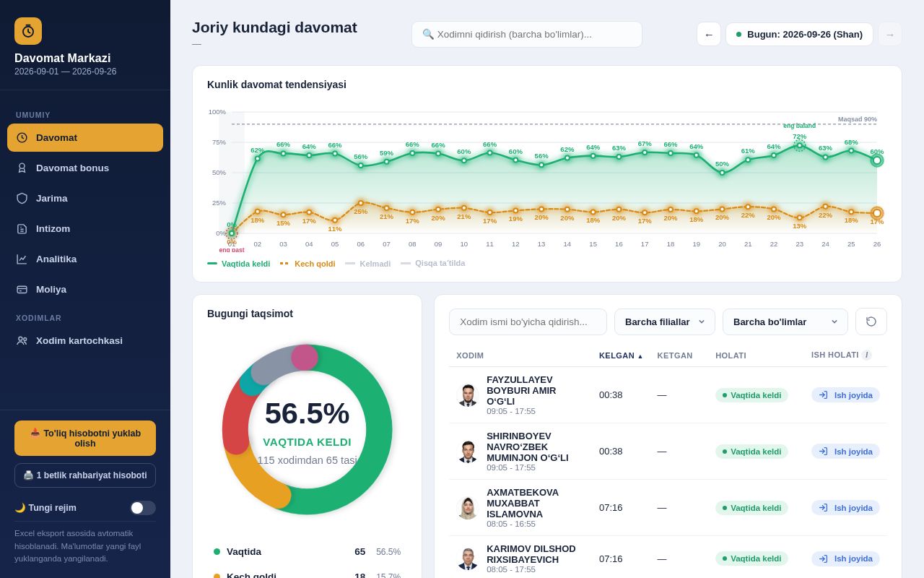Click the Moliya card icon
Image resolution: width=924 pixels, height=578 pixels.
[22, 289]
